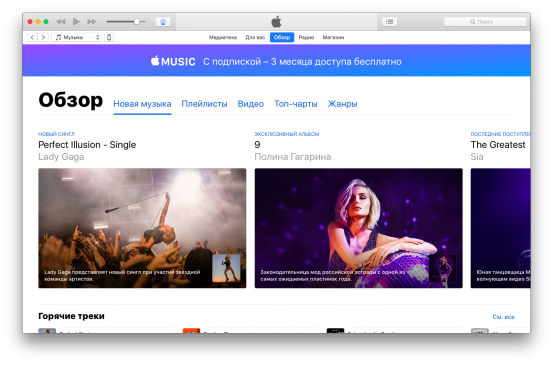Open the Музыка media type dropdown
Screen dimensions: 553x365
click(77, 37)
